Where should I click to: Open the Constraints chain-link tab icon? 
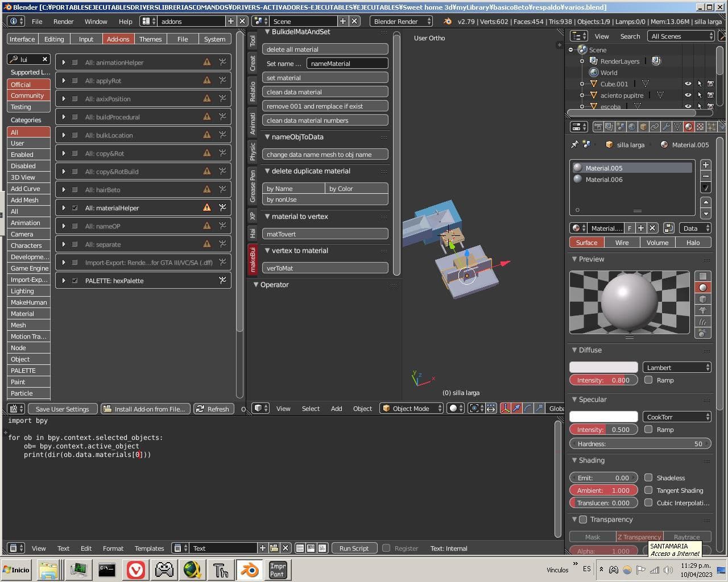click(655, 127)
